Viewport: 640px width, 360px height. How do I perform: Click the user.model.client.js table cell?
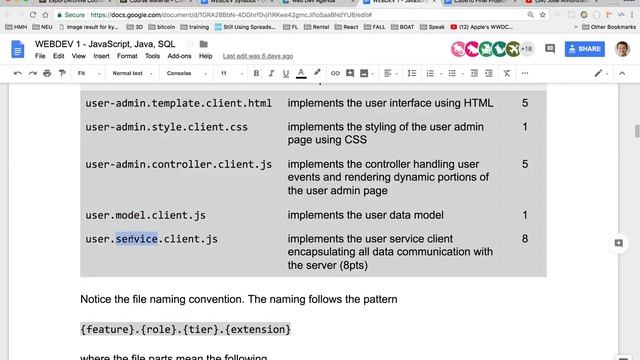pyautogui.click(x=145, y=215)
